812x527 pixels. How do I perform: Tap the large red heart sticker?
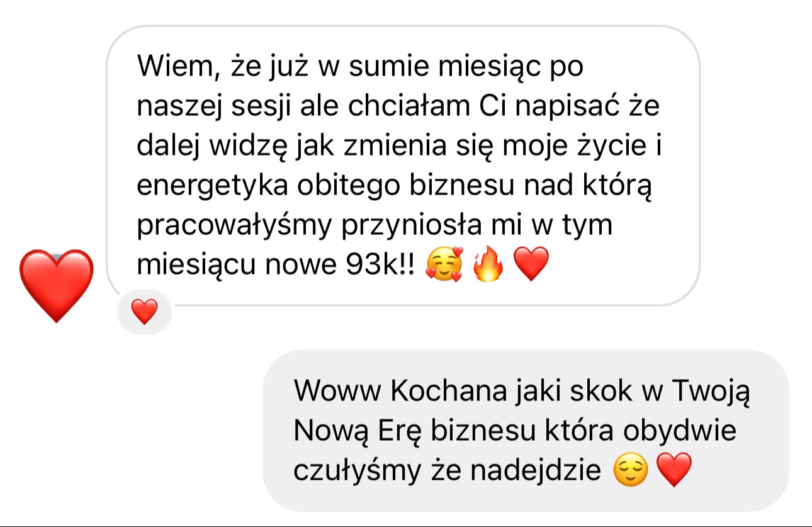click(57, 286)
